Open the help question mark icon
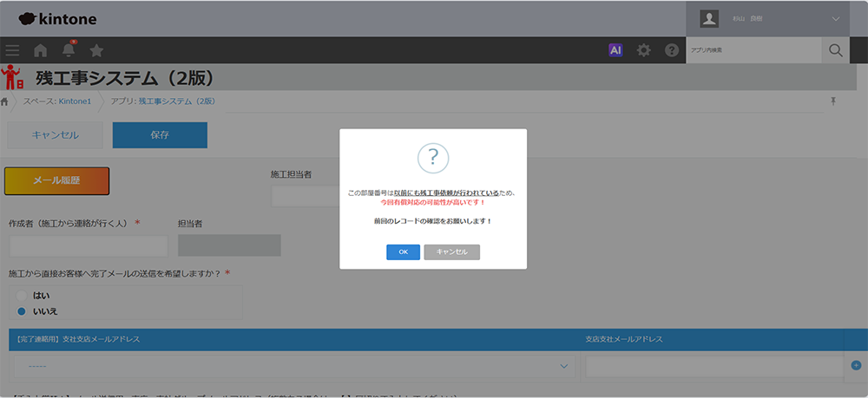The width and height of the screenshot is (868, 398). click(x=671, y=50)
